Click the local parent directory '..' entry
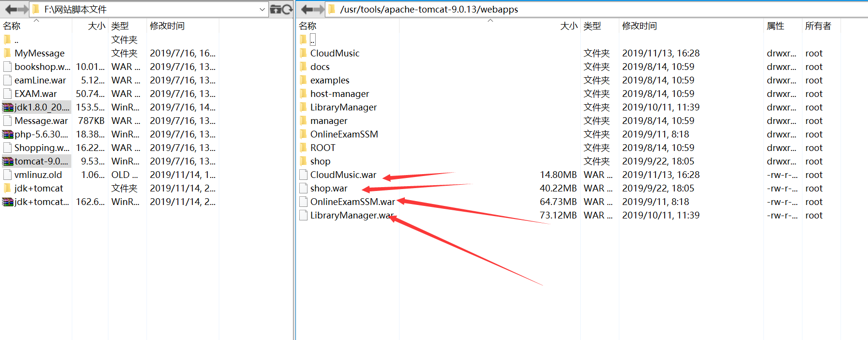Viewport: 868px width, 340px height. click(x=16, y=41)
